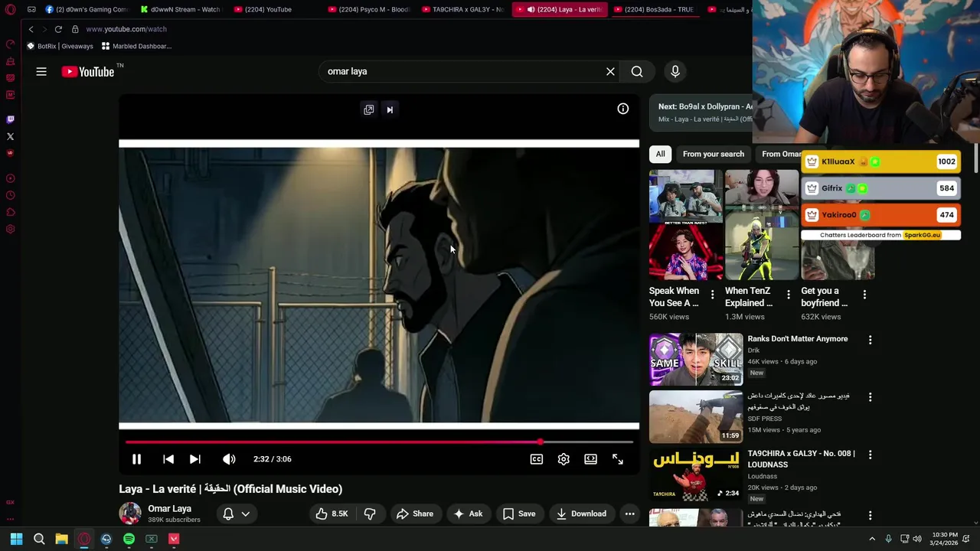
Task: Save video to playlist
Action: (x=519, y=514)
